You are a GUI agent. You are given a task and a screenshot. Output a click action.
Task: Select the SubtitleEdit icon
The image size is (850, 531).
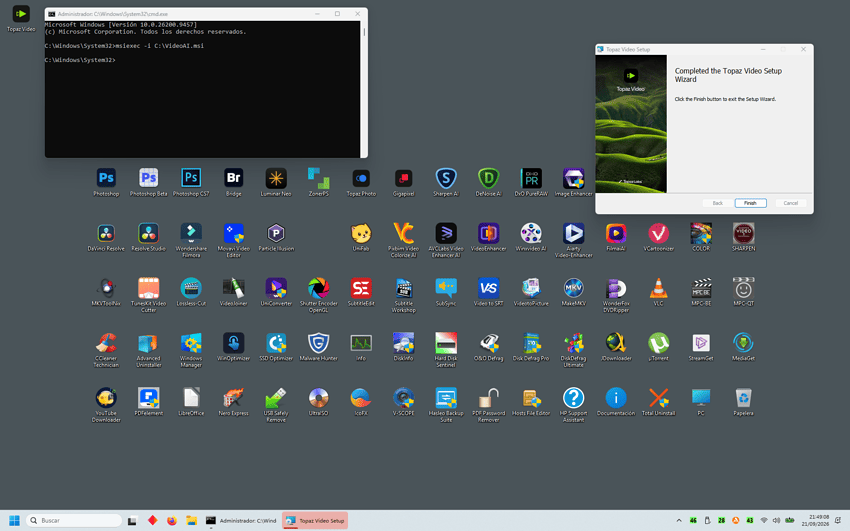[361, 292]
